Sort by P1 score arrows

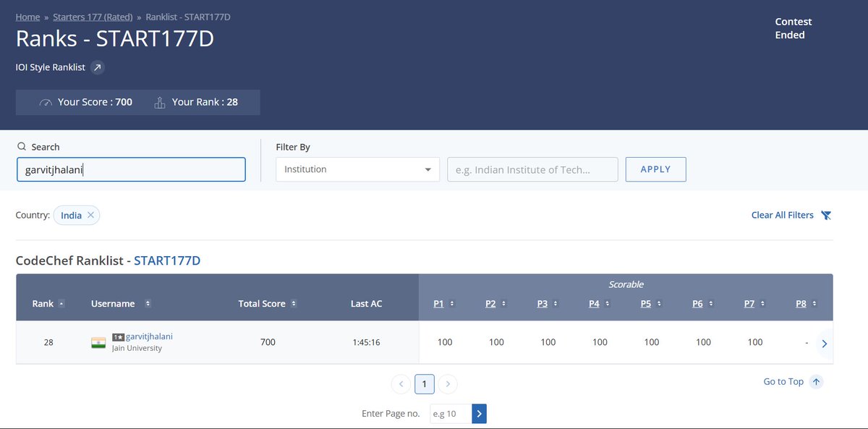(x=451, y=304)
